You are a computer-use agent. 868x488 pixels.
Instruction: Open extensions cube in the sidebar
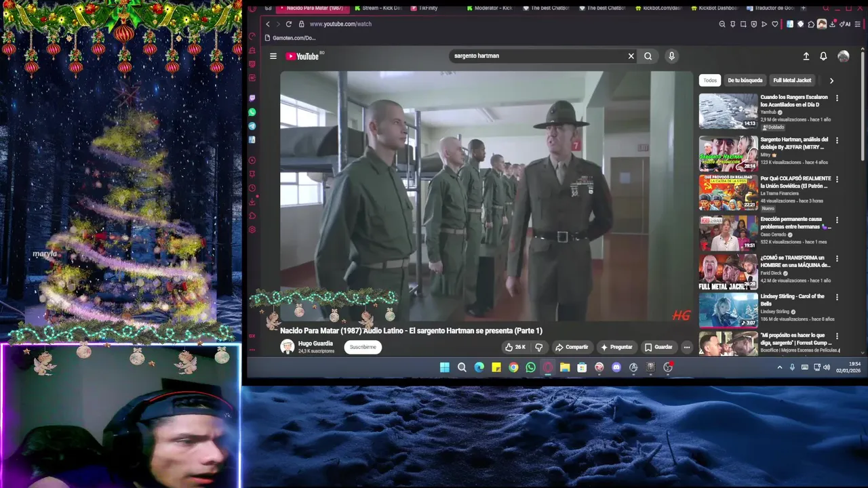(252, 216)
